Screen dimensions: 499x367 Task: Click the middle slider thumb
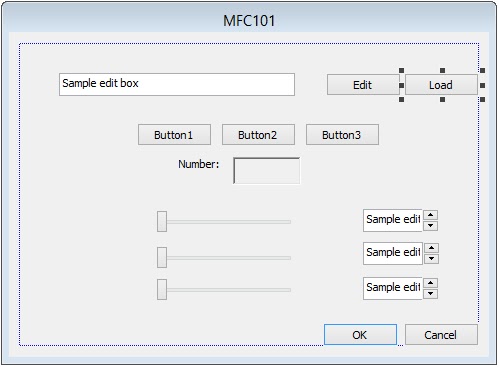(162, 257)
